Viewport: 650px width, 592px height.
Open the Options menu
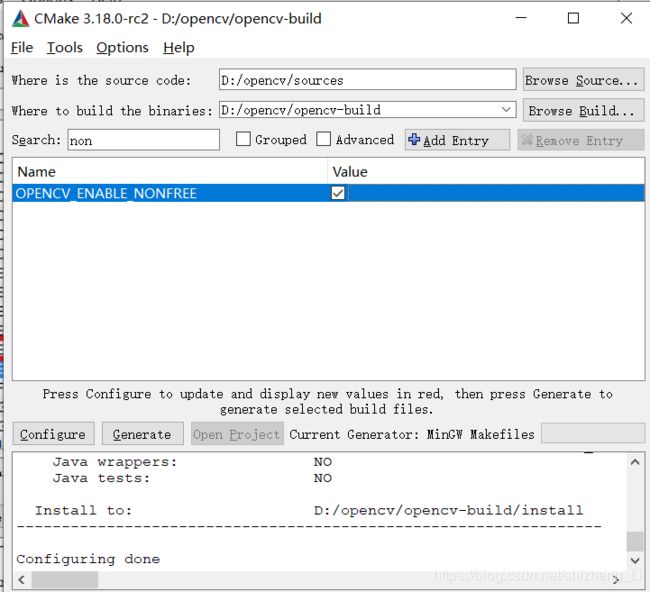(x=122, y=48)
